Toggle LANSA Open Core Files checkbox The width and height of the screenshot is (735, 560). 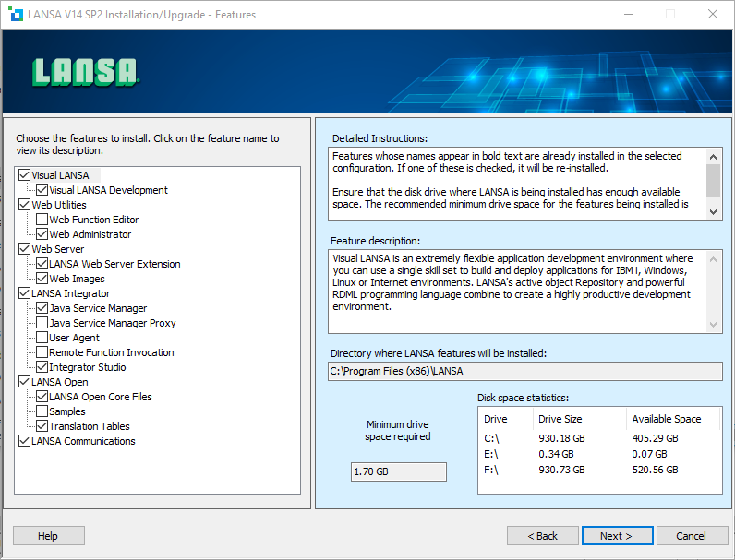[x=42, y=396]
